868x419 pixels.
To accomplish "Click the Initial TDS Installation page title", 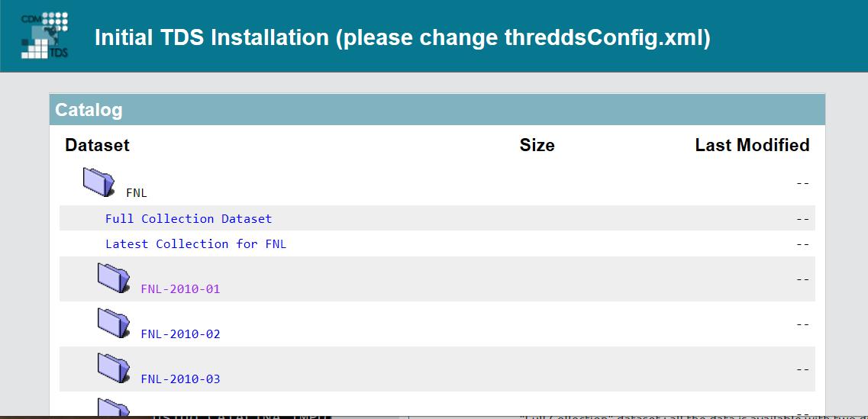I will coord(402,37).
